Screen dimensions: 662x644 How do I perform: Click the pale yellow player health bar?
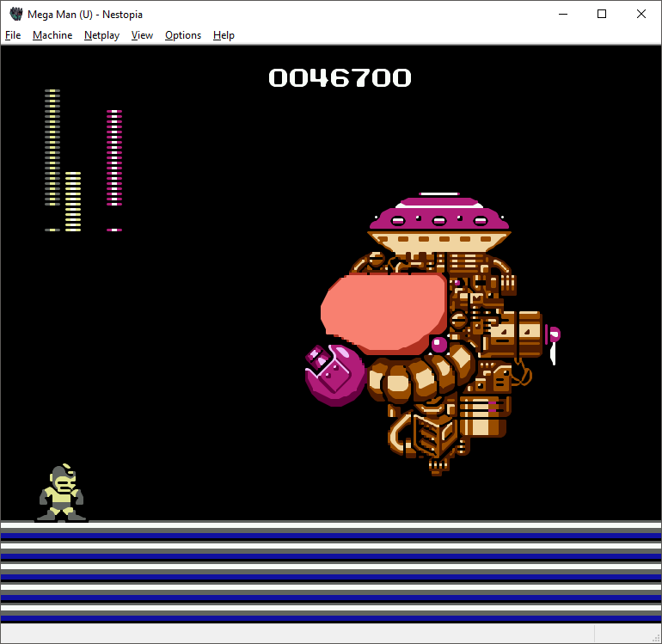coord(52,160)
